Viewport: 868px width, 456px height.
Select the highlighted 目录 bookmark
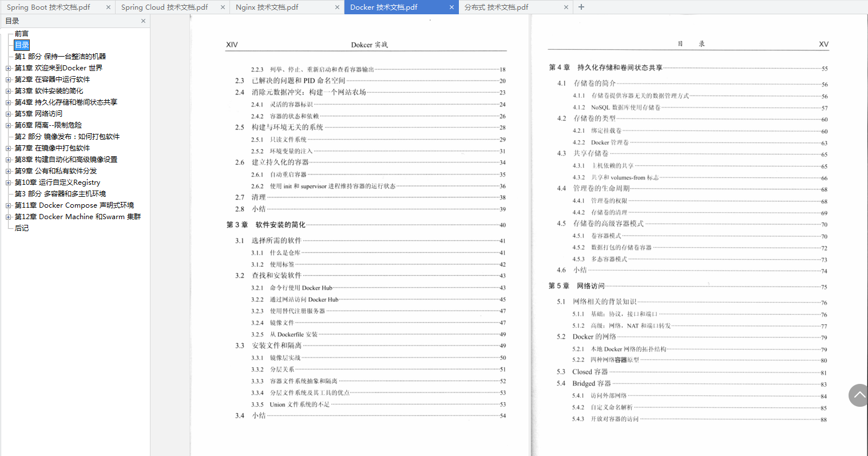pyautogui.click(x=22, y=45)
